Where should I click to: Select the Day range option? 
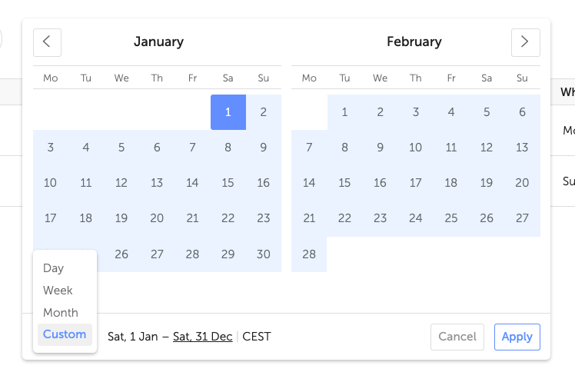53,268
